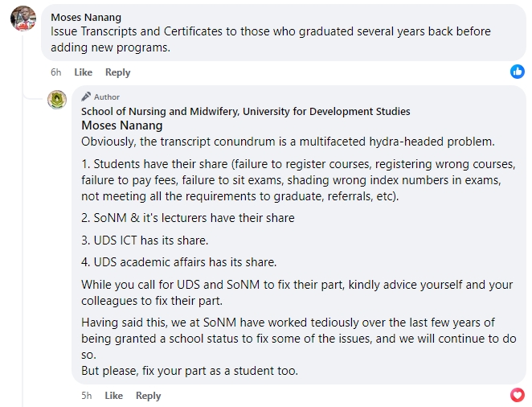The height and width of the screenshot is (407, 532).
Task: Like the School of Nursing reply
Action: click(113, 396)
